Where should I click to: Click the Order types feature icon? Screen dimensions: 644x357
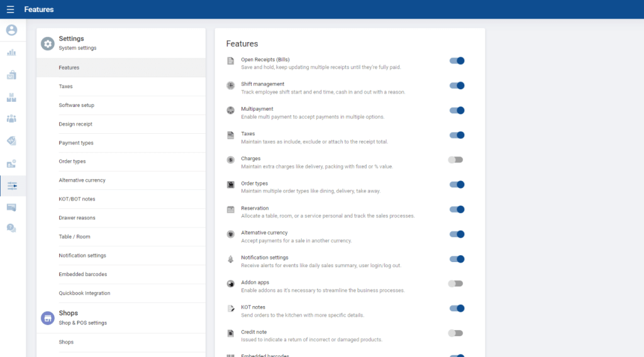tap(230, 185)
